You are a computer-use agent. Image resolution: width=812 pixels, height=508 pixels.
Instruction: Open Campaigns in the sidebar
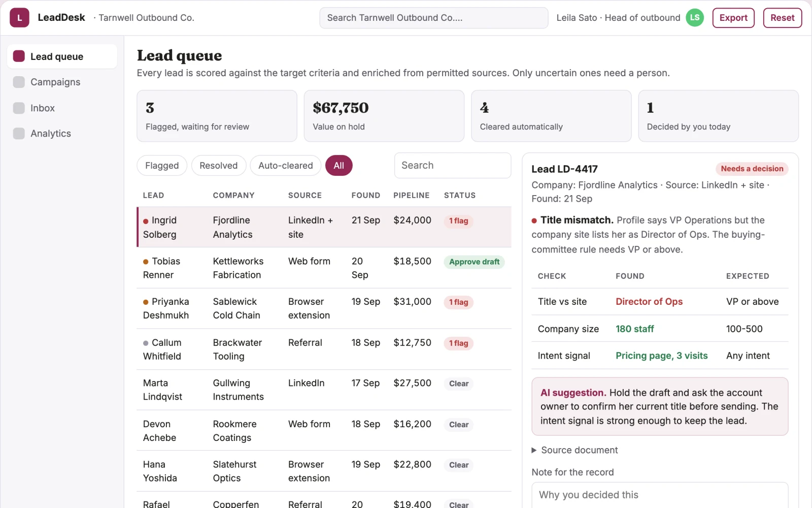62,82
